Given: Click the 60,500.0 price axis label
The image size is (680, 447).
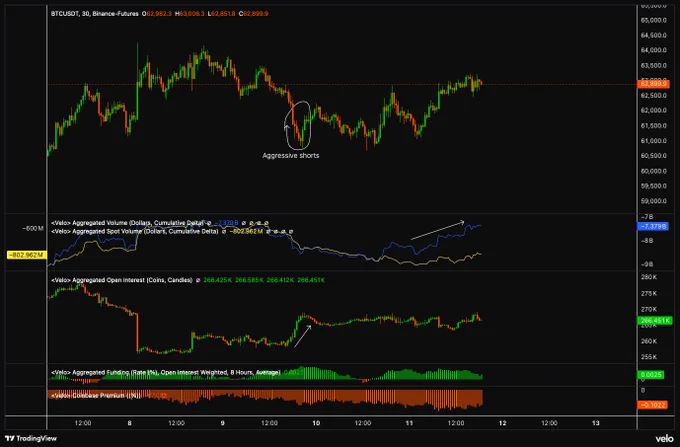Looking at the screenshot, I should coord(654,156).
